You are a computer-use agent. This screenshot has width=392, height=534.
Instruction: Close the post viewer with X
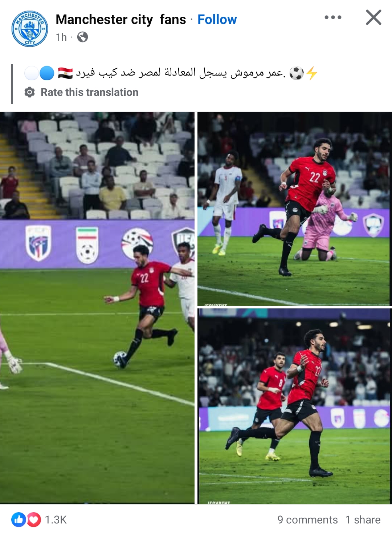coord(373,17)
